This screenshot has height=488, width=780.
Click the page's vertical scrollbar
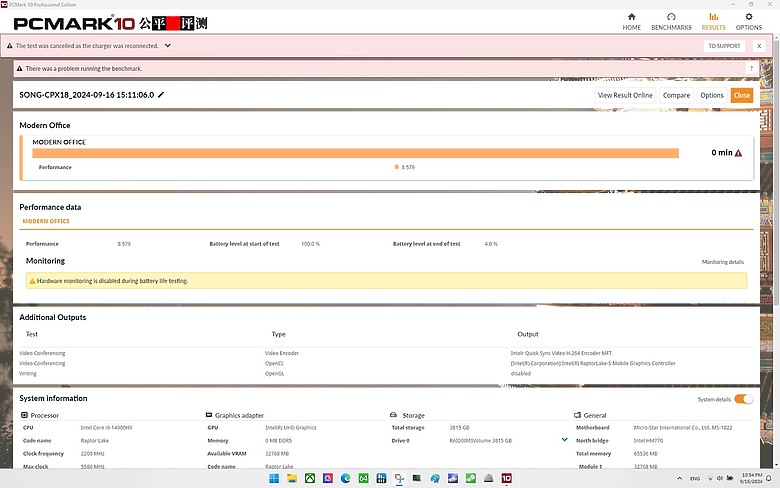[x=776, y=174]
